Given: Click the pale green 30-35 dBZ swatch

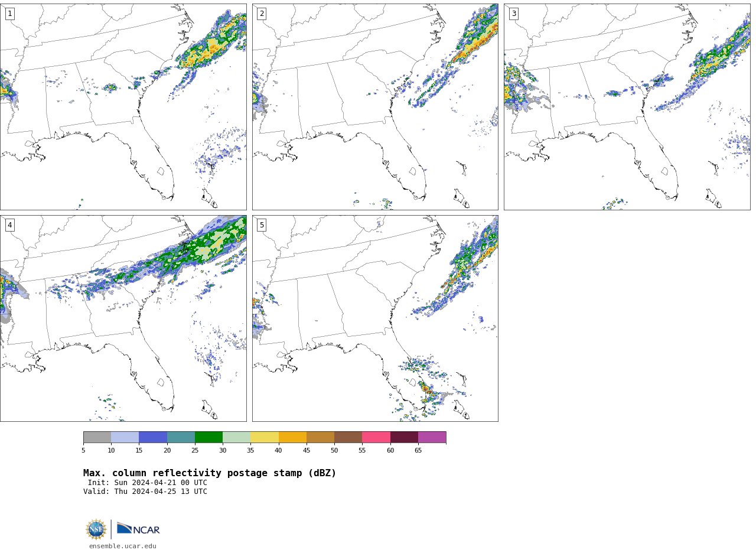Looking at the screenshot, I should 236,437.
